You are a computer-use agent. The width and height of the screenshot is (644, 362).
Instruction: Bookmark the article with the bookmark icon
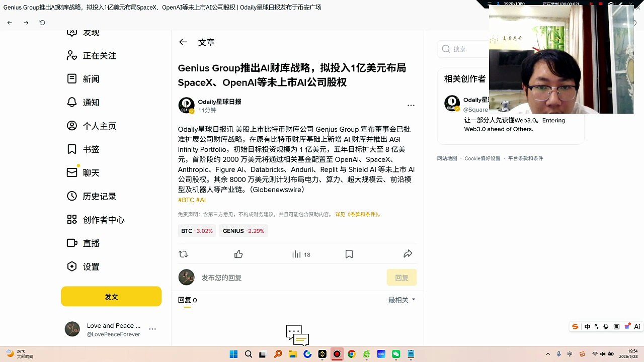pyautogui.click(x=349, y=254)
